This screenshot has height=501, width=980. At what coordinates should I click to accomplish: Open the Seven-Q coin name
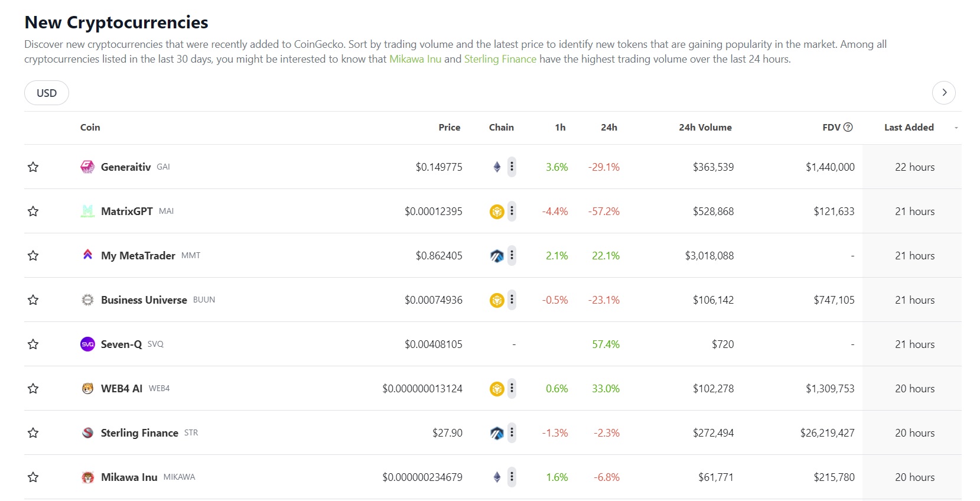point(122,344)
